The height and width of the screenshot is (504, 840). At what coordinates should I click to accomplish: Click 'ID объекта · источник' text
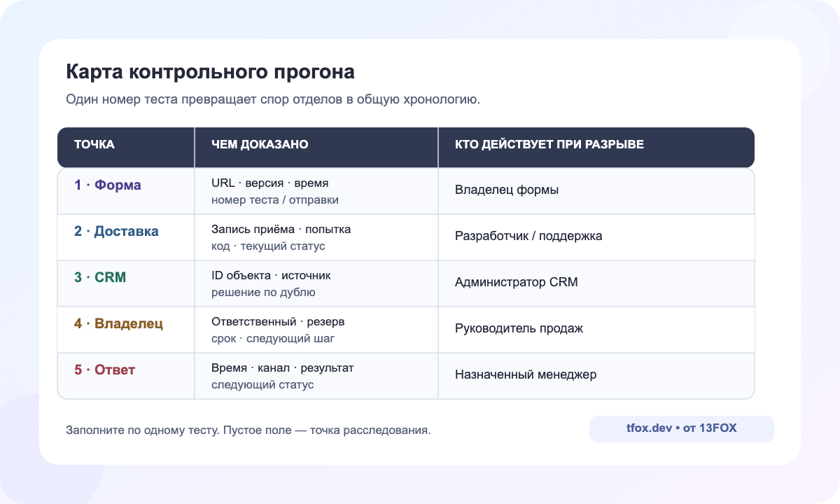pos(271,275)
